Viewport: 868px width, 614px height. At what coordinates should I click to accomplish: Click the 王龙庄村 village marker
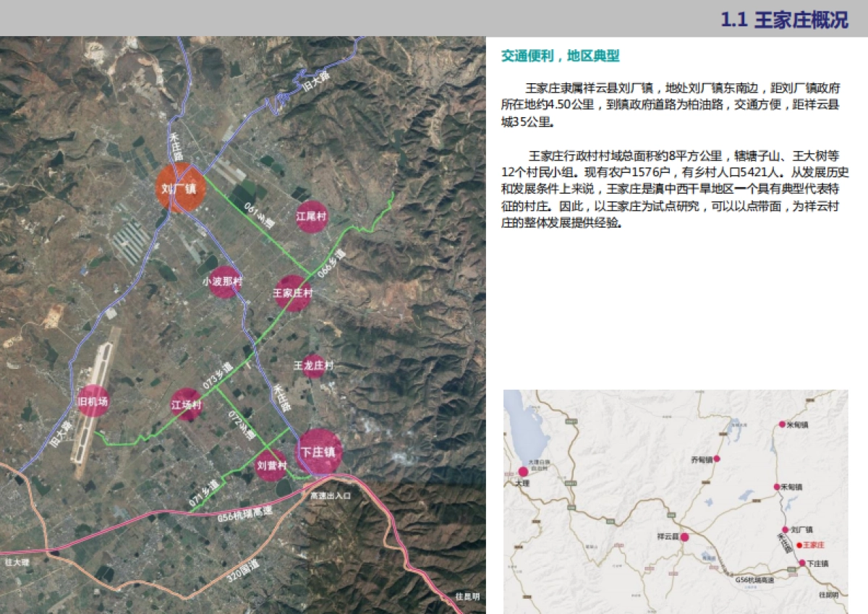point(313,366)
